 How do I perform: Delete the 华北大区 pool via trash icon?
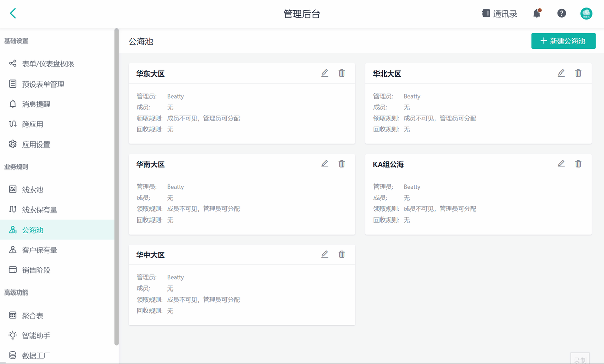578,73
